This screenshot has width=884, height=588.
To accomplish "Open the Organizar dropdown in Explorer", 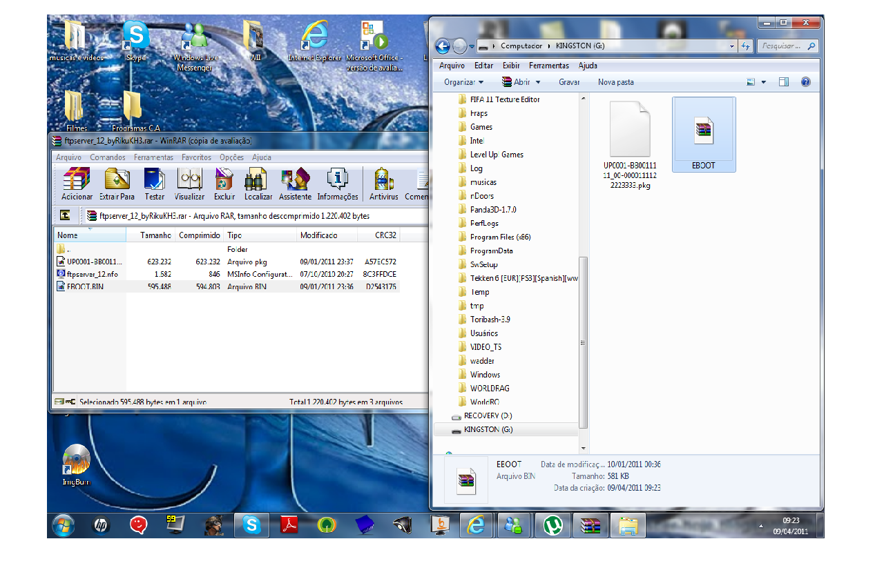I will click(463, 81).
